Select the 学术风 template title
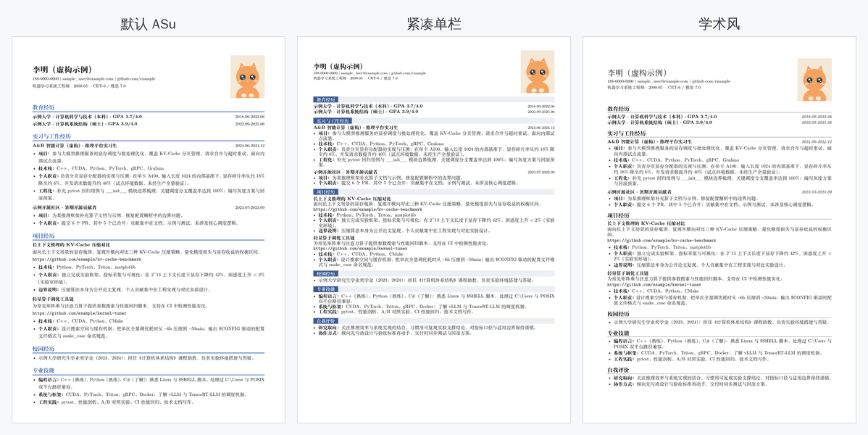This screenshot has height=435, width=868. (x=719, y=24)
